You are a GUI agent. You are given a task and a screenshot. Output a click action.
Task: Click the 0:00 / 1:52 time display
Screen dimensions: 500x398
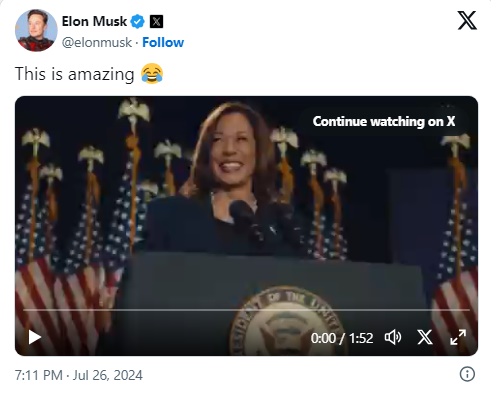click(342, 338)
